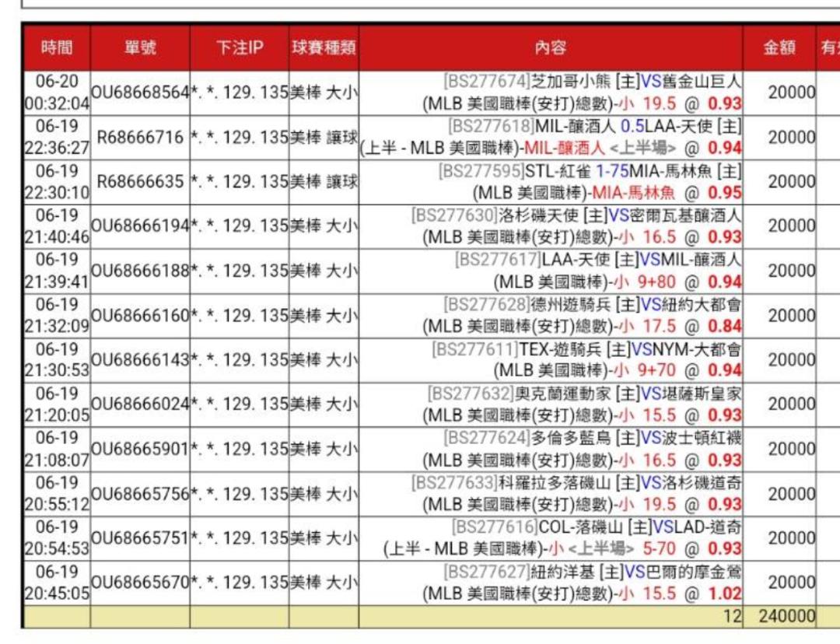This screenshot has width=840, height=644.
Task: Select order number OU68665670
Action: 140,583
